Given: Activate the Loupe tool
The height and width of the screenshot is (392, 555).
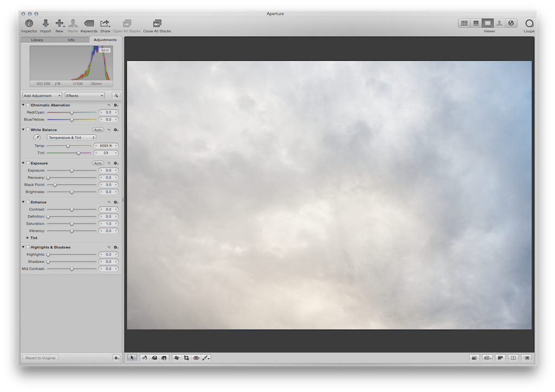Looking at the screenshot, I should click(529, 23).
